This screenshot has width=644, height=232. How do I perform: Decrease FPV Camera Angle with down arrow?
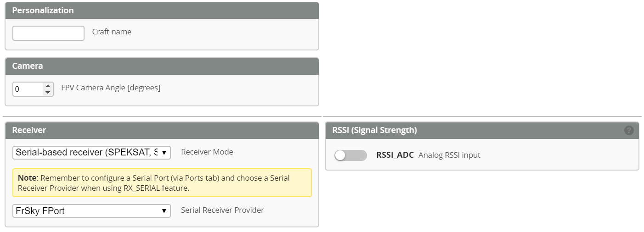click(48, 92)
